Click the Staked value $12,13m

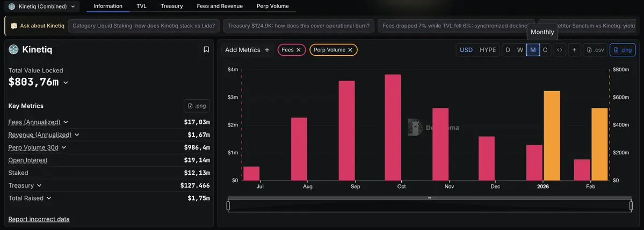coord(197,173)
